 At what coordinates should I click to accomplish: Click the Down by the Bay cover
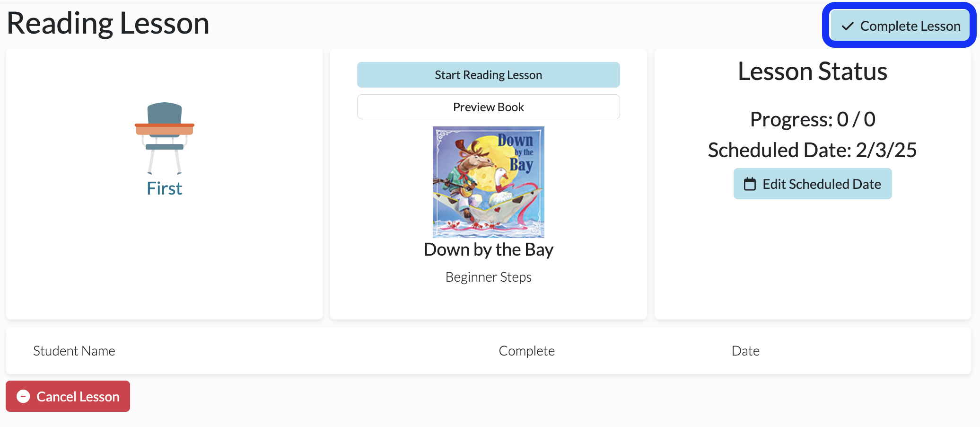pos(488,182)
